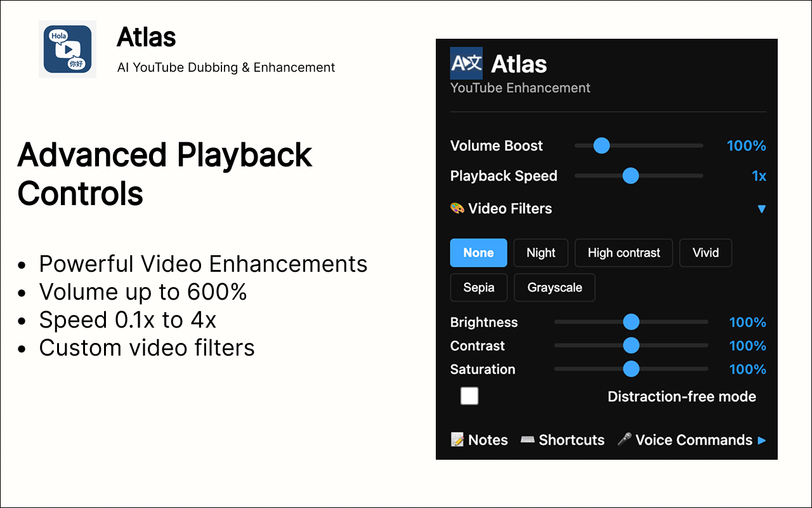This screenshot has height=508, width=812.
Task: Click the Atlas extension logo in the popup header
Action: click(466, 63)
